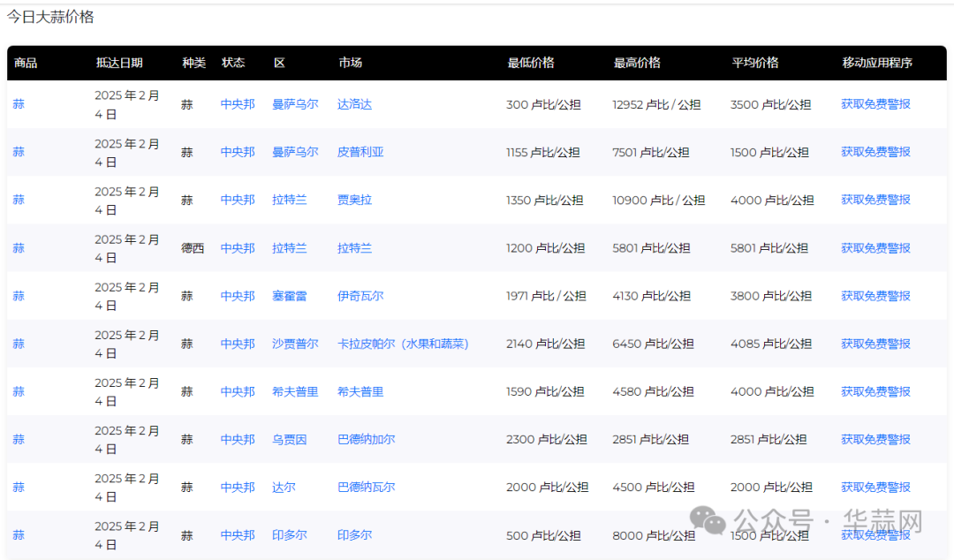Click the 2300 卢比/公担 minimum price cell
This screenshot has height=560, width=954.
point(547,440)
